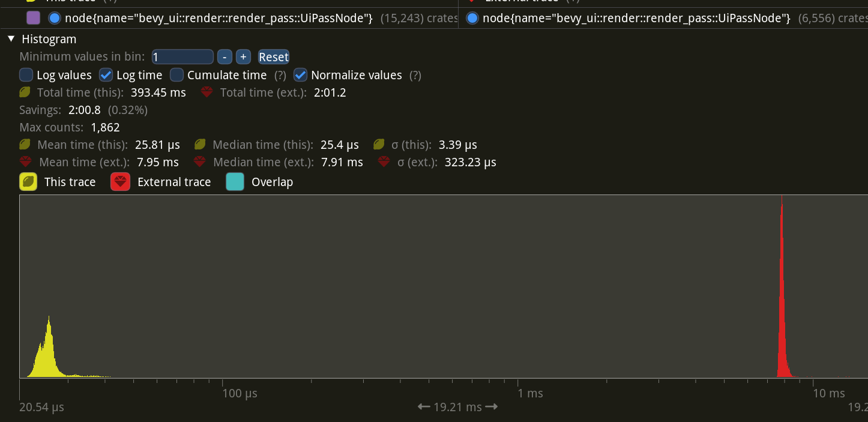Click the gem icon next to Median time (ext.)
The width and height of the screenshot is (868, 422).
[x=200, y=162]
